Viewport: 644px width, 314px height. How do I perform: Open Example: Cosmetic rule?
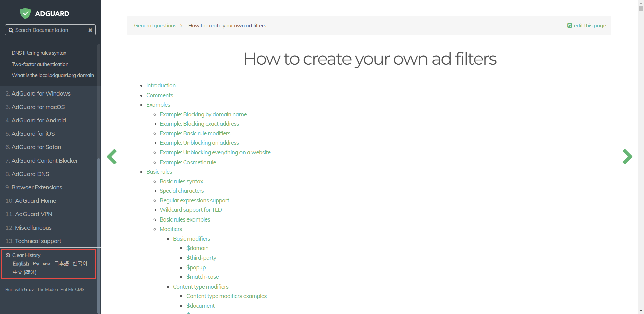[188, 162]
